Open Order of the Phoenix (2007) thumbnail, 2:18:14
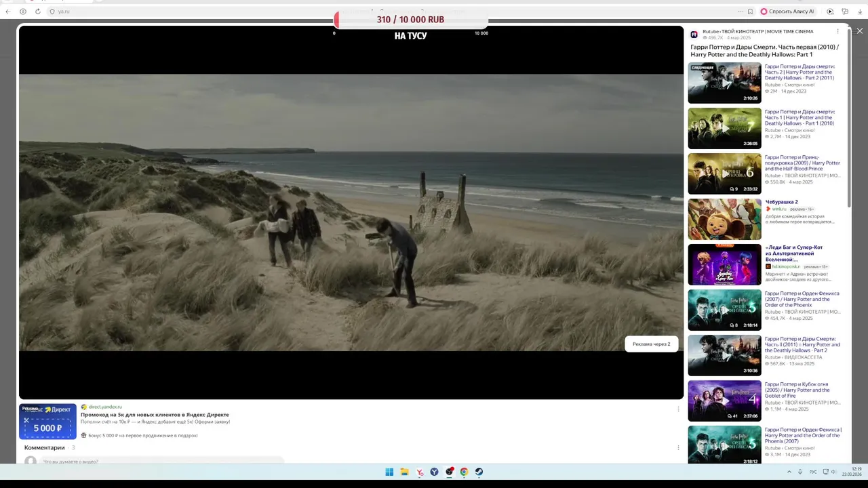The width and height of the screenshot is (868, 488). (x=724, y=310)
